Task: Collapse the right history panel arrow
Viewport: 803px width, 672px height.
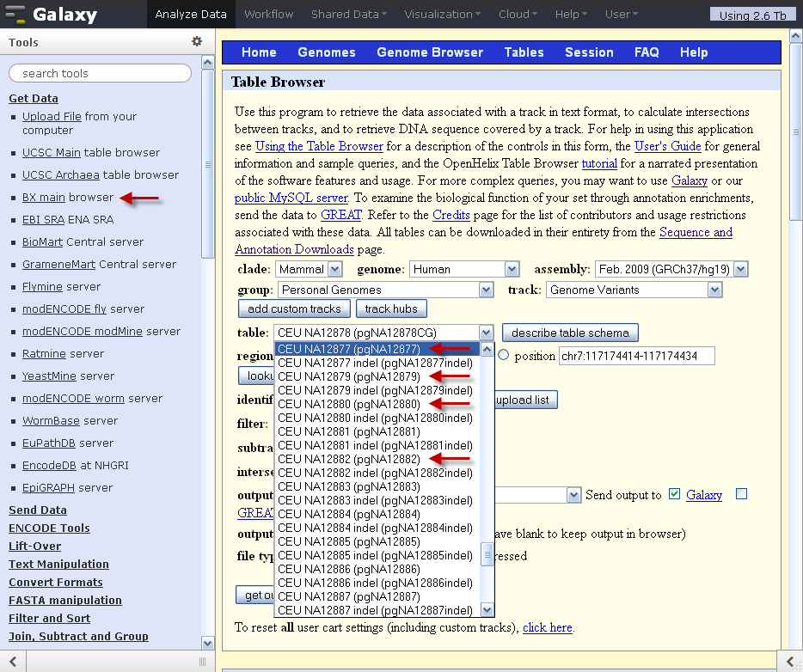Action: (790, 661)
